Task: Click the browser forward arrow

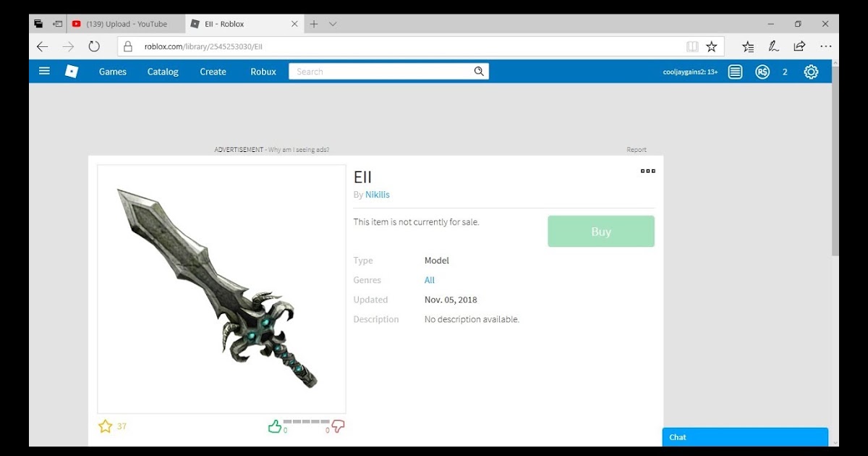Action: coord(68,46)
